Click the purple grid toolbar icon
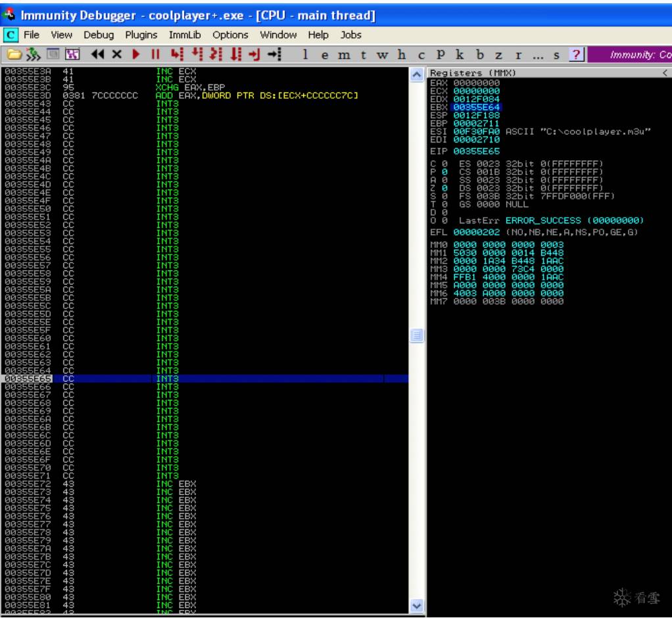The width and height of the screenshot is (672, 618). point(72,55)
